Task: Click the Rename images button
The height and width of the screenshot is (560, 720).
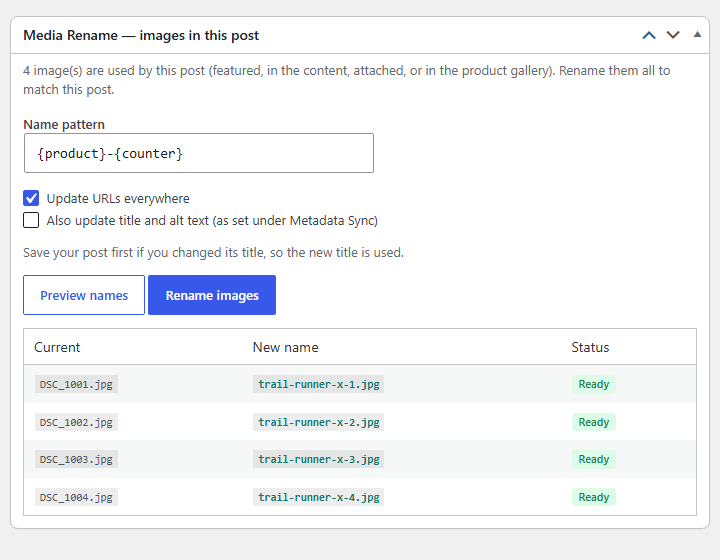Action: (212, 295)
